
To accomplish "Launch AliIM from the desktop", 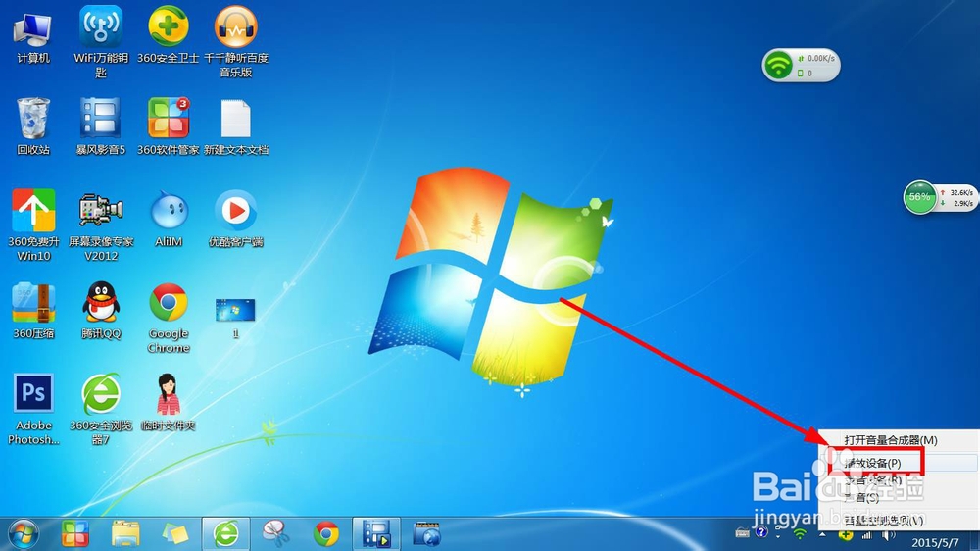I will pyautogui.click(x=169, y=219).
